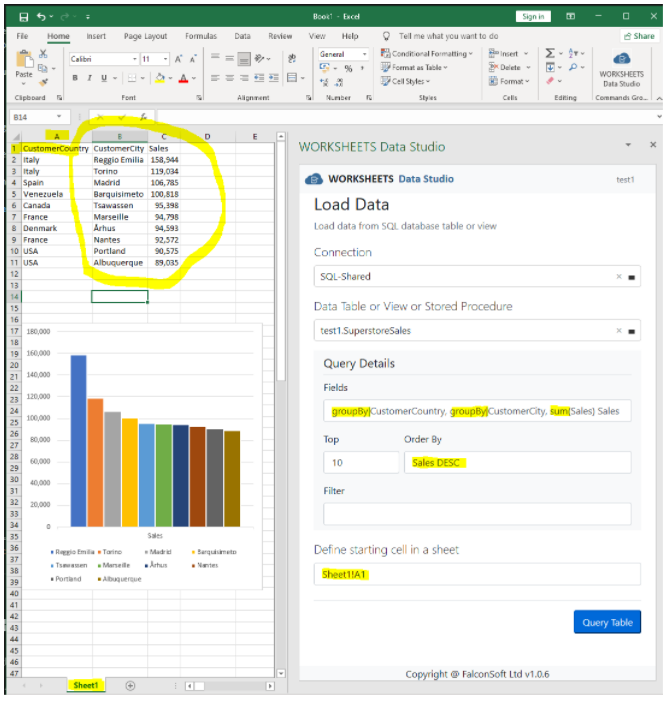This screenshot has width=672, height=702.
Task: Toggle Bold formatting
Action: [75, 78]
